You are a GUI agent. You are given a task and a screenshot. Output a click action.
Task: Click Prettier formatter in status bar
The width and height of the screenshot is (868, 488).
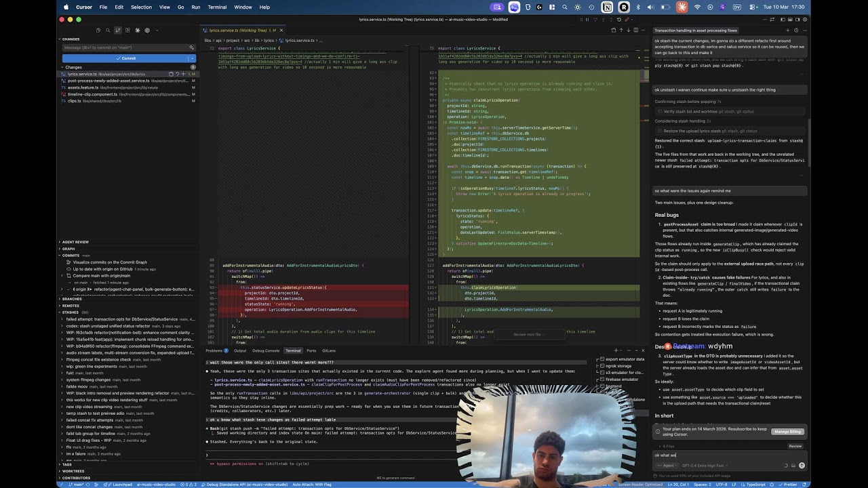coord(787,485)
